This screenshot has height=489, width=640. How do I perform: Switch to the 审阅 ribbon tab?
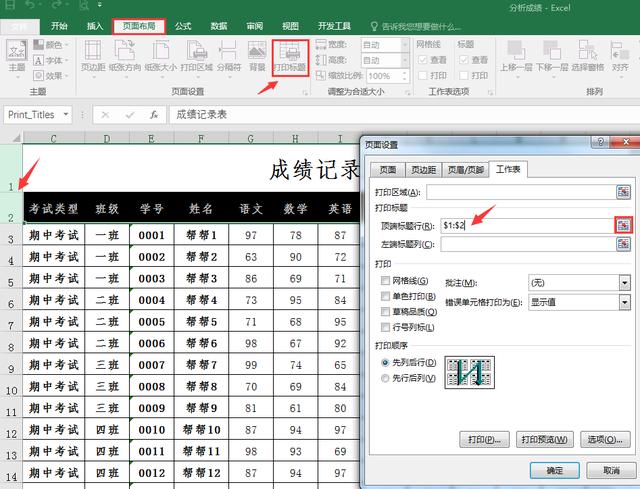coord(255,26)
